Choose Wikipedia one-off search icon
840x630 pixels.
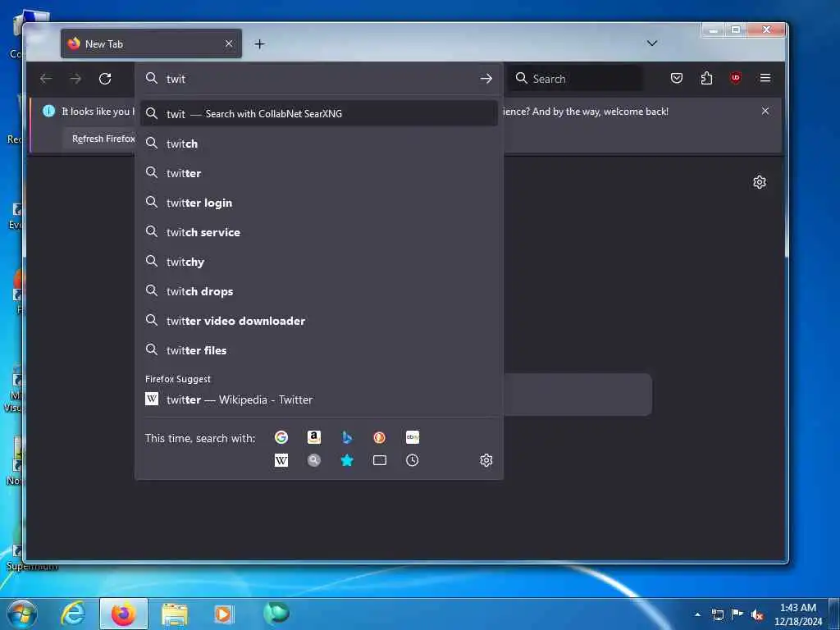[x=281, y=460]
